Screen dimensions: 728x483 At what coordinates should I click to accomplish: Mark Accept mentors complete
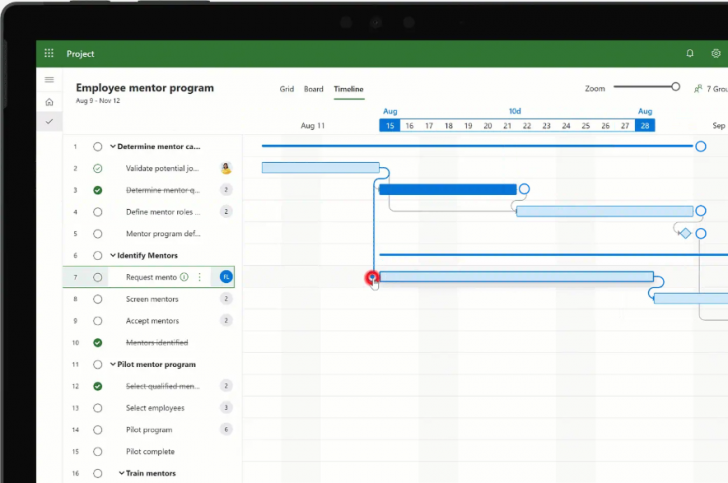coord(98,321)
